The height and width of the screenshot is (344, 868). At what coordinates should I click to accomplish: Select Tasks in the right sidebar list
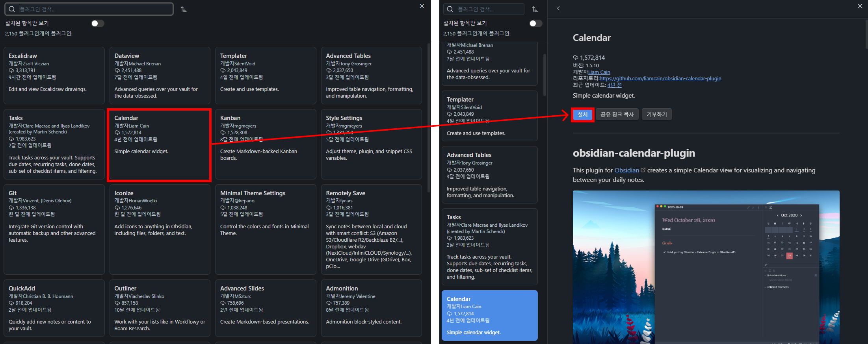click(490, 247)
